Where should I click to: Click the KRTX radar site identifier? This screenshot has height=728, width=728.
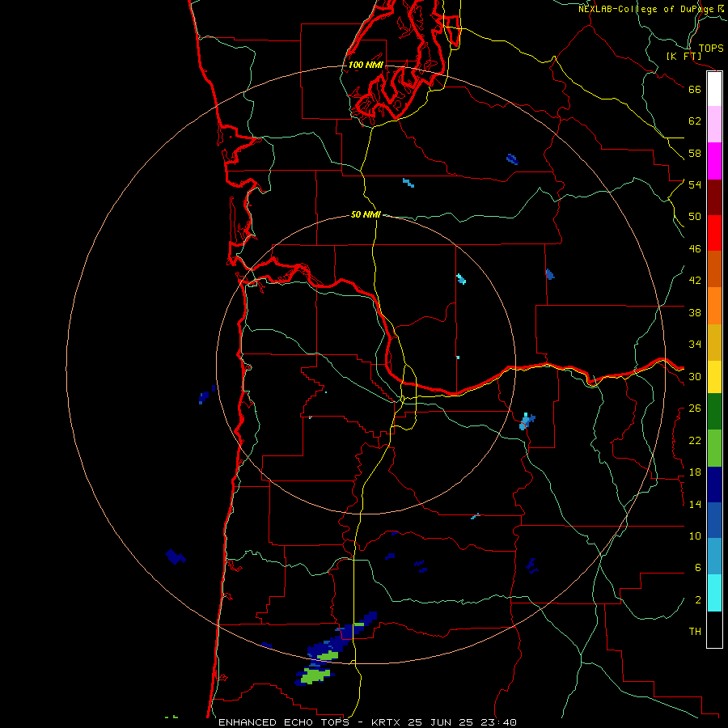pyautogui.click(x=385, y=722)
